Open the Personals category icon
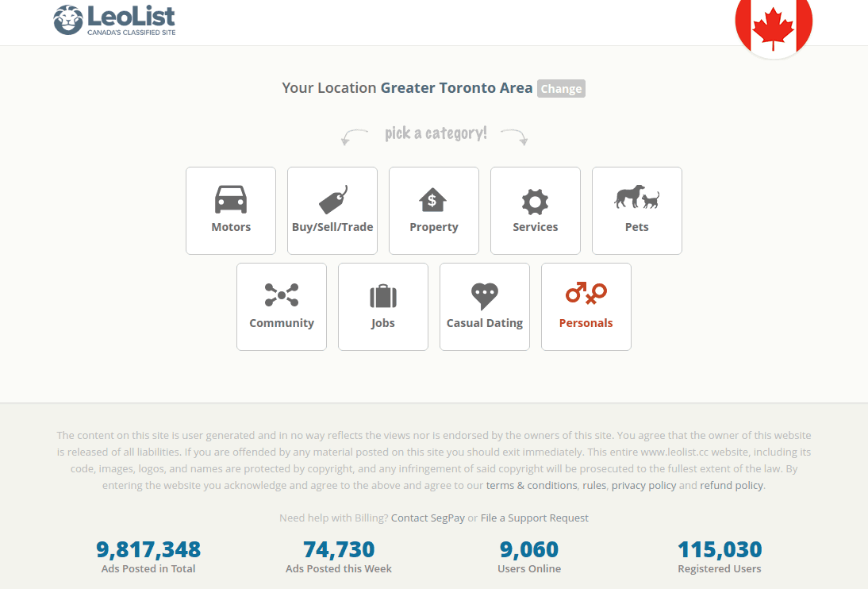 (586, 295)
